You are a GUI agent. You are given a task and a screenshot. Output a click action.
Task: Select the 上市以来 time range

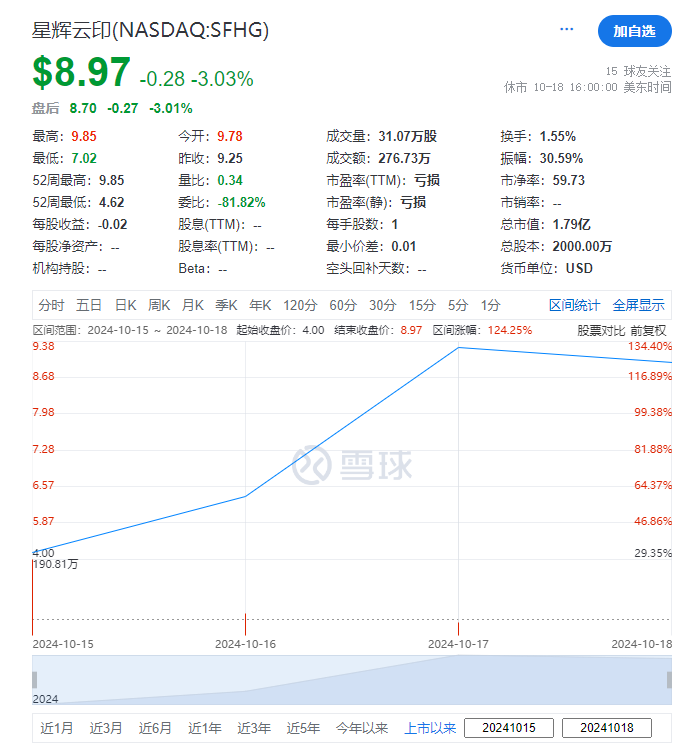click(x=430, y=728)
